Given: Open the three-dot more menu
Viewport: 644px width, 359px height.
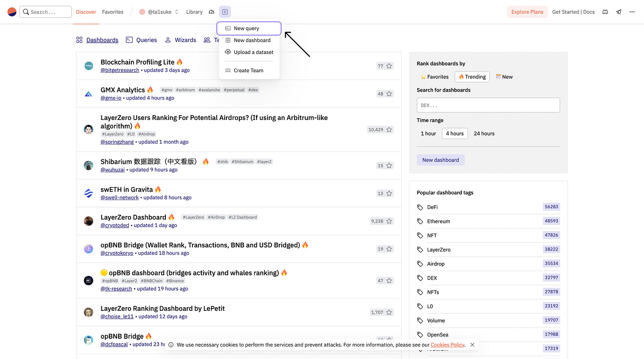Looking at the screenshot, I should [632, 12].
